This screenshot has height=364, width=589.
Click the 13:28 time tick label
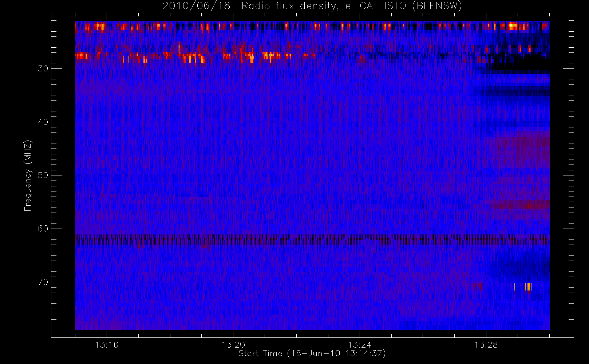pos(486,344)
